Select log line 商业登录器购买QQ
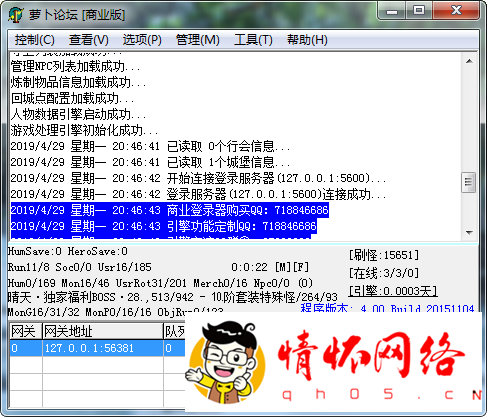This screenshot has height=417, width=487. point(170,210)
